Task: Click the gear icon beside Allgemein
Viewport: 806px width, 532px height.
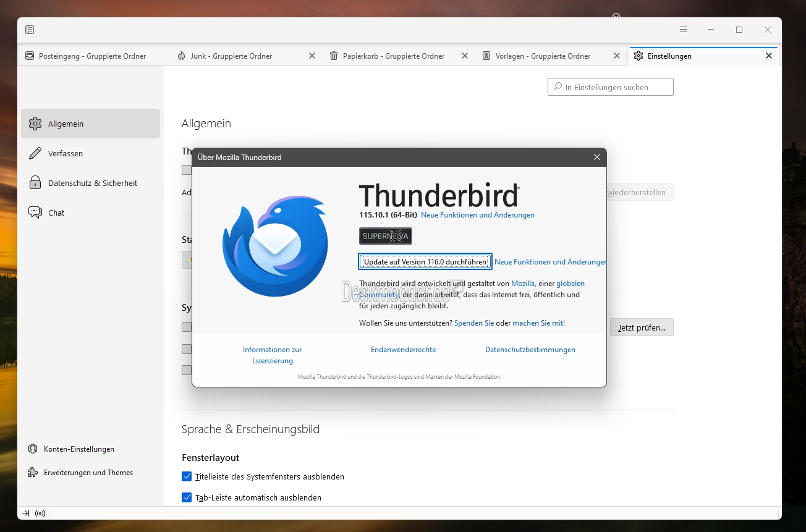Action: tap(35, 124)
